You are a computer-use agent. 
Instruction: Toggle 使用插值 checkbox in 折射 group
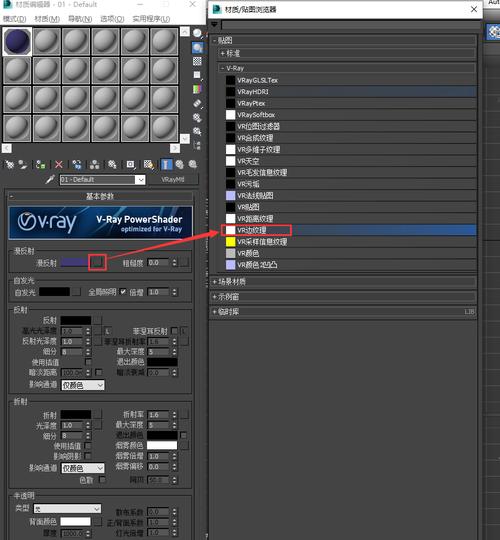click(88, 446)
